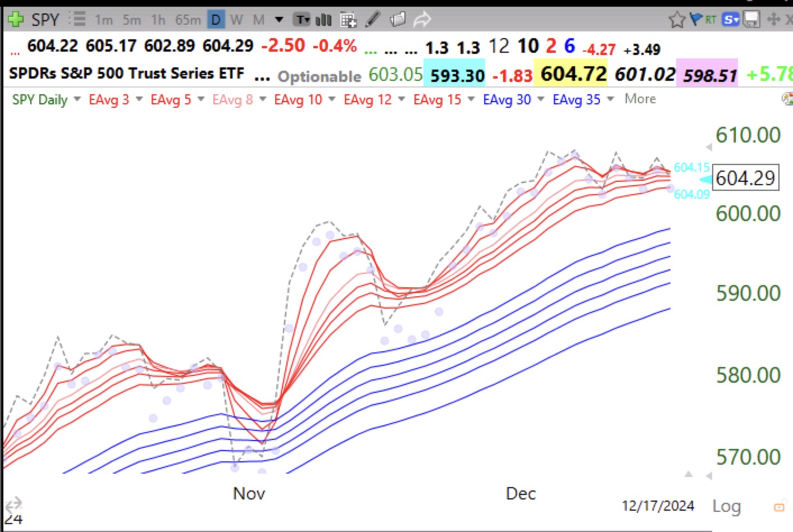Open the watchlist icon next to SPY

(77, 19)
